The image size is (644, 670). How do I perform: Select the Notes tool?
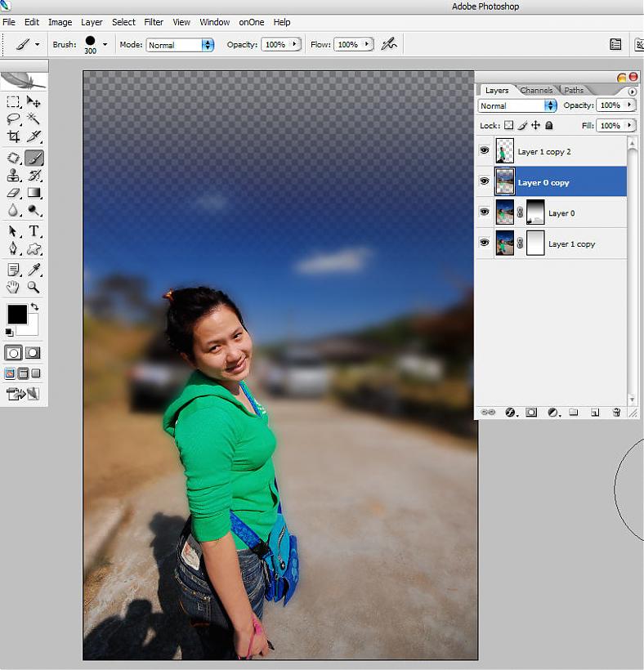coord(13,270)
